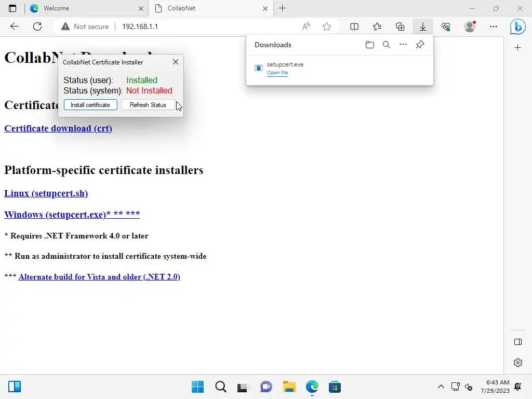Open split screen icon in toolbar
Viewport: 532px width, 399px height.
pyautogui.click(x=354, y=26)
